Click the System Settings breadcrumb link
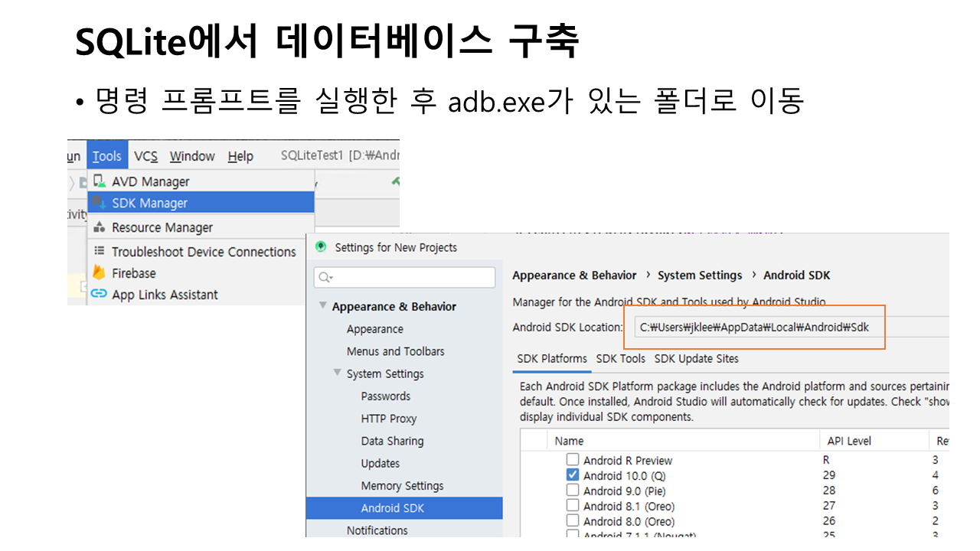This screenshot has height=551, width=980. tap(700, 275)
